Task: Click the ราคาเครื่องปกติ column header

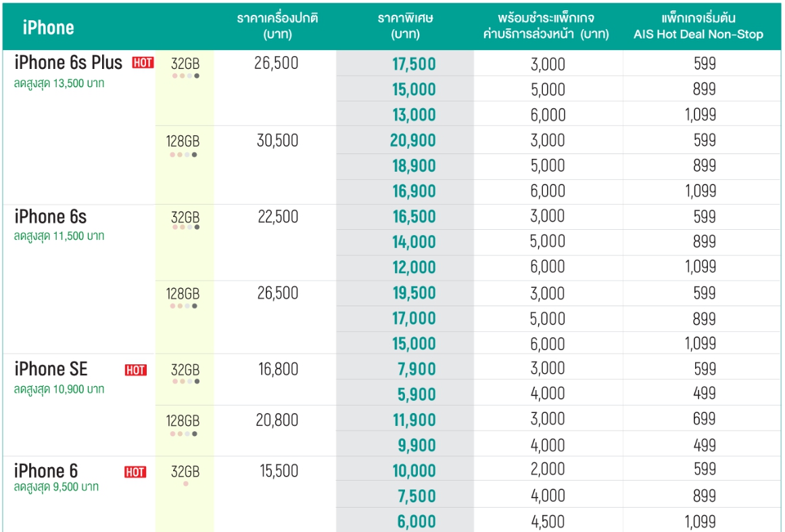Action: 277,26
